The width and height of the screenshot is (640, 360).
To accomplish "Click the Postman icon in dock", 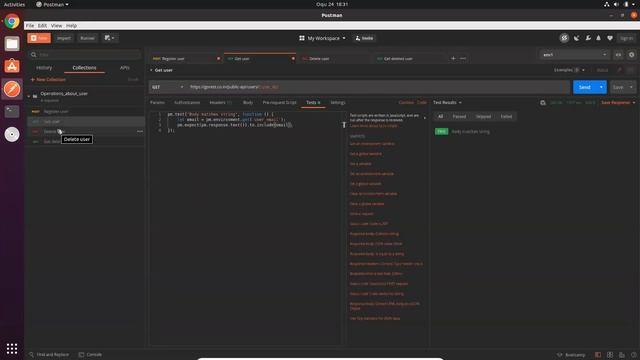I will pyautogui.click(x=12, y=89).
